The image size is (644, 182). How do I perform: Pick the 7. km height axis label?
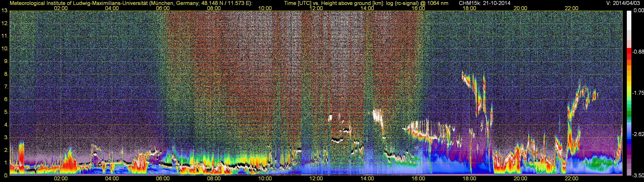pyautogui.click(x=6, y=87)
